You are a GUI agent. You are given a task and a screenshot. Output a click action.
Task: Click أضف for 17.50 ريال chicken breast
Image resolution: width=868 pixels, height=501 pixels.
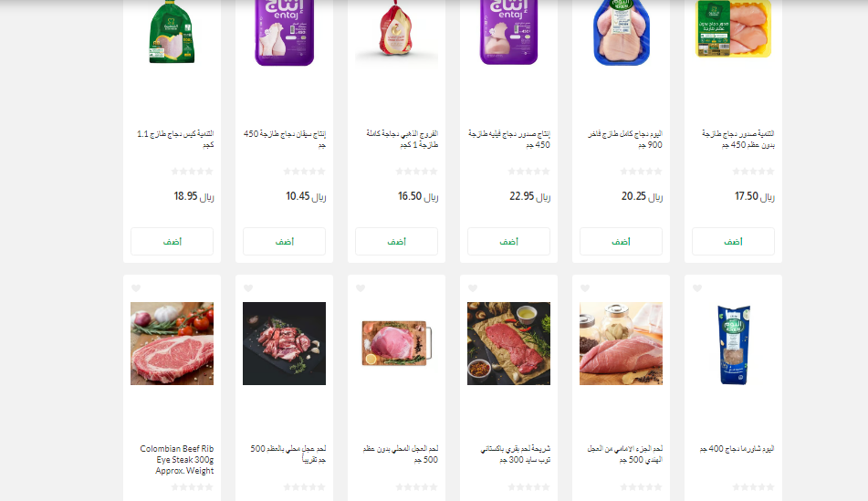coord(734,241)
